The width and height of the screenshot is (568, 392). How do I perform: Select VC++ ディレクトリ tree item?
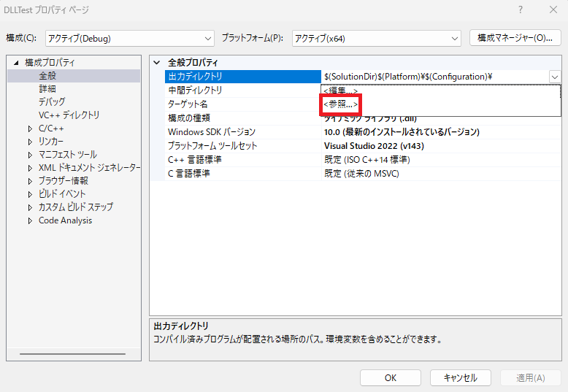(69, 115)
